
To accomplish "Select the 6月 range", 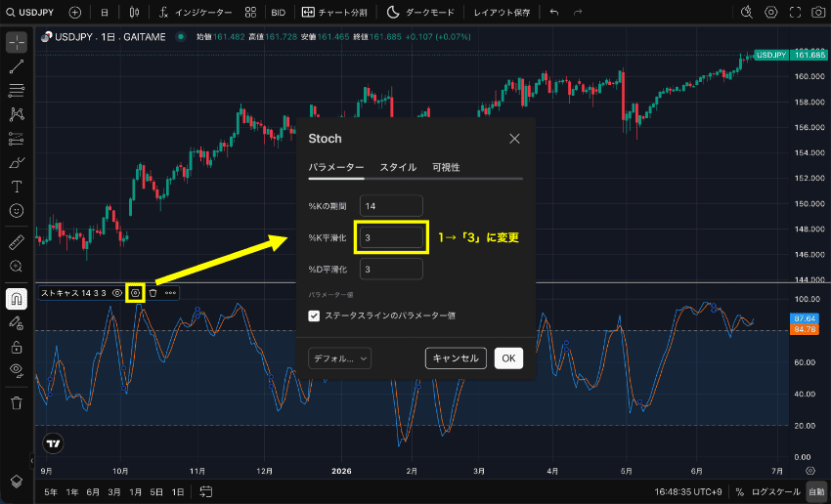I will pos(93,492).
